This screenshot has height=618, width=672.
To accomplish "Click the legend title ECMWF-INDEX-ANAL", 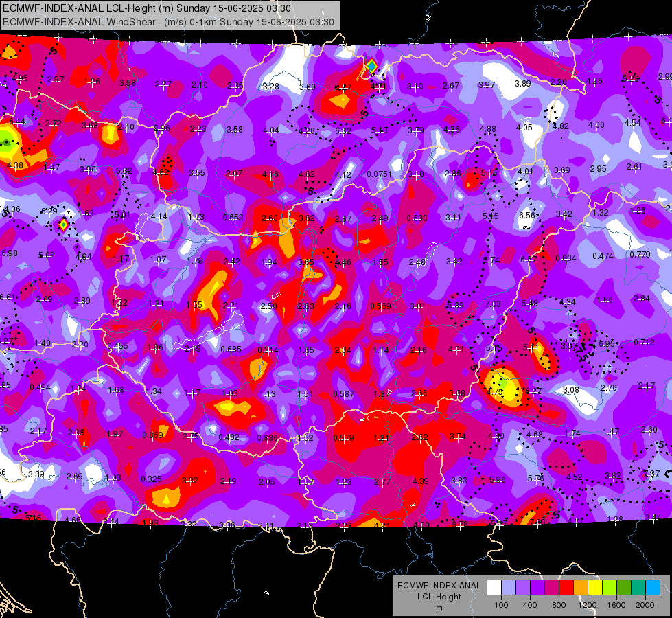I will [x=439, y=586].
